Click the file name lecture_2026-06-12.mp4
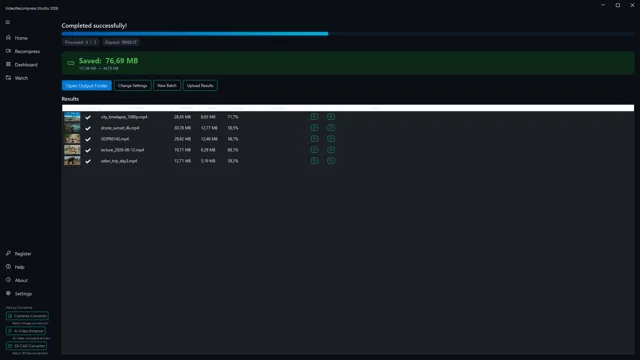Image resolution: width=640 pixels, height=360 pixels. pyautogui.click(x=122, y=150)
